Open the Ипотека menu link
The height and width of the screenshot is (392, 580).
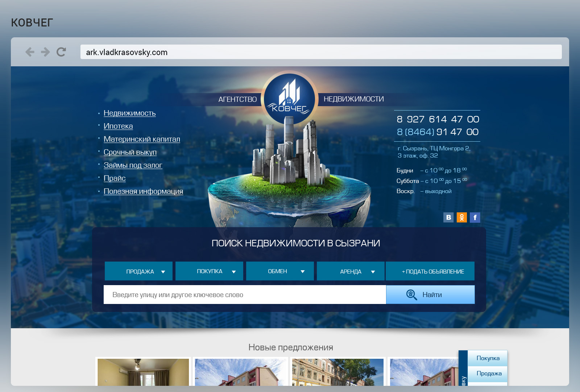point(118,126)
